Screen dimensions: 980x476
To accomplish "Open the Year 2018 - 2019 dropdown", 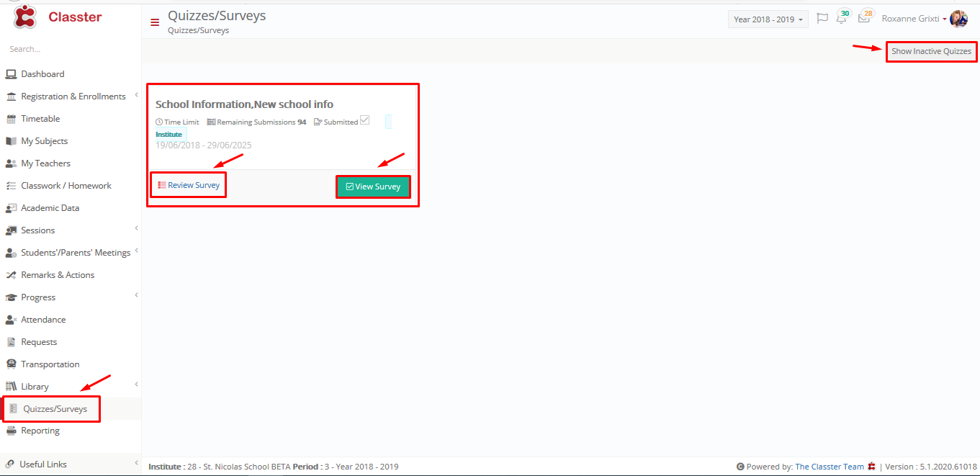I will tap(768, 19).
